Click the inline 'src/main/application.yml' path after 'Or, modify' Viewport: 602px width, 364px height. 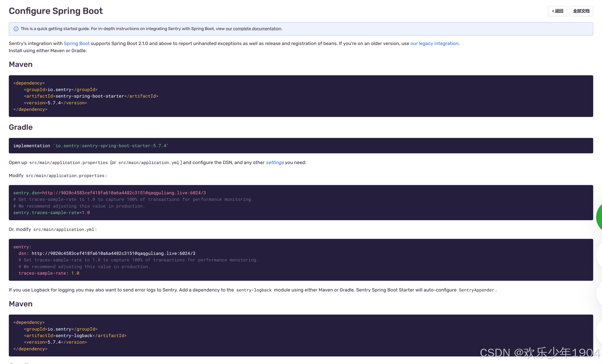(64, 230)
